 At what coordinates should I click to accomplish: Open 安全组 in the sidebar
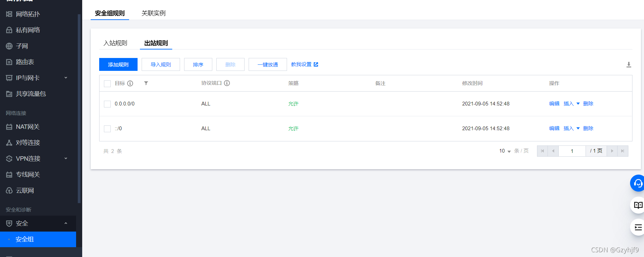38,239
